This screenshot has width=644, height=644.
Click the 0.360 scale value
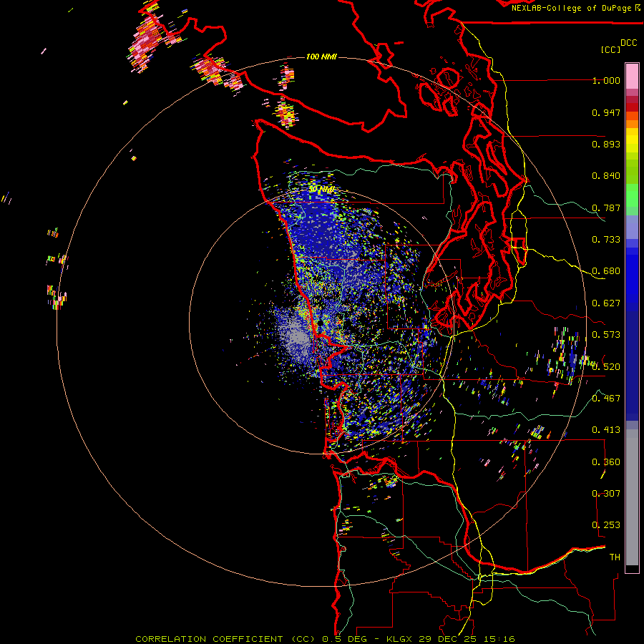606,462
